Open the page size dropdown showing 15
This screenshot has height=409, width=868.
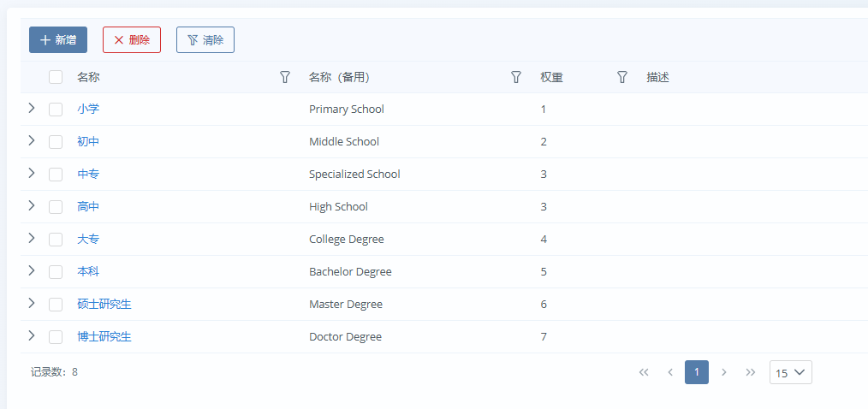[x=790, y=372]
